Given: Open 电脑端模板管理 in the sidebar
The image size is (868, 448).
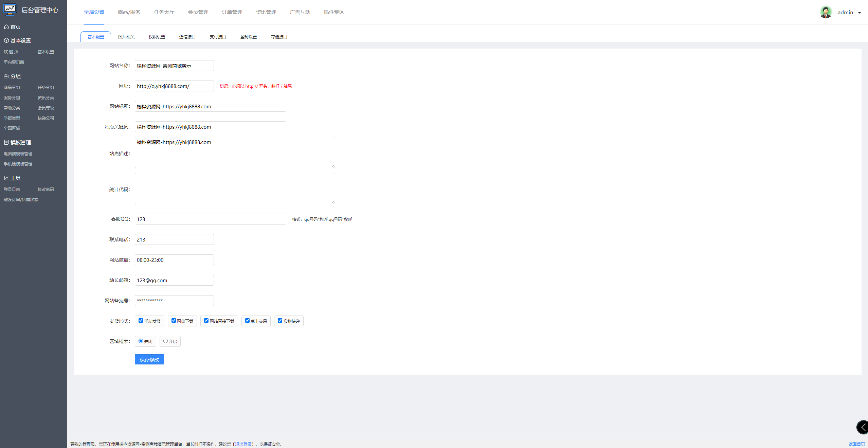Looking at the screenshot, I should click(x=18, y=154).
